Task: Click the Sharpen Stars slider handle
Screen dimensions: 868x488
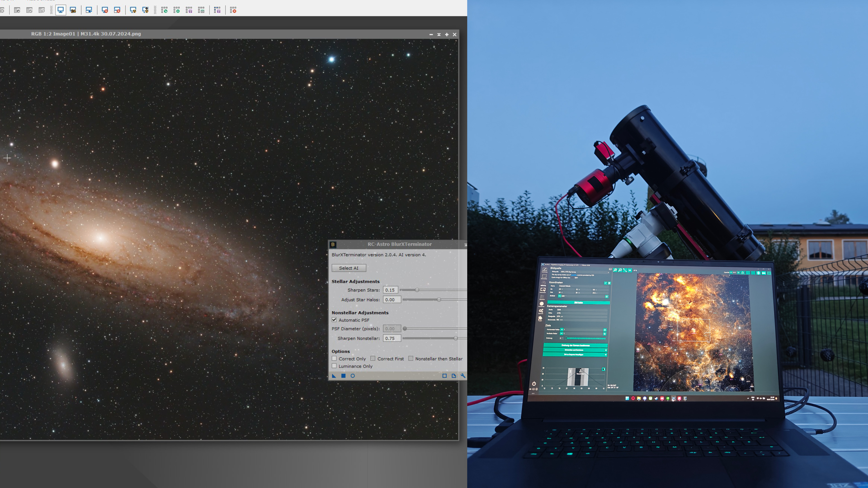Action: tap(417, 290)
